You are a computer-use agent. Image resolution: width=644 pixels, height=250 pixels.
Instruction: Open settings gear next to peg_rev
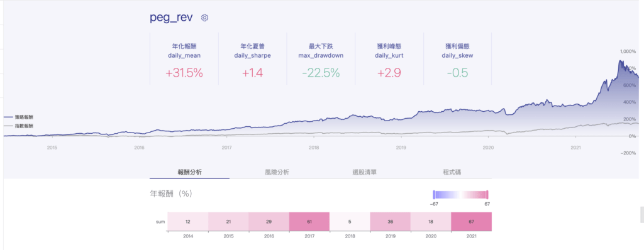click(204, 18)
